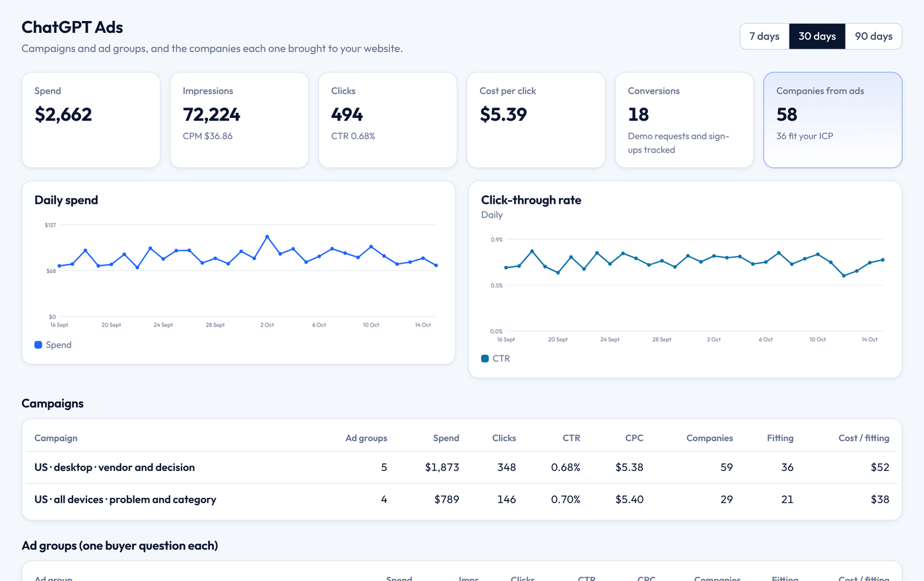Open campaign US all devices problem and category

pos(462,500)
